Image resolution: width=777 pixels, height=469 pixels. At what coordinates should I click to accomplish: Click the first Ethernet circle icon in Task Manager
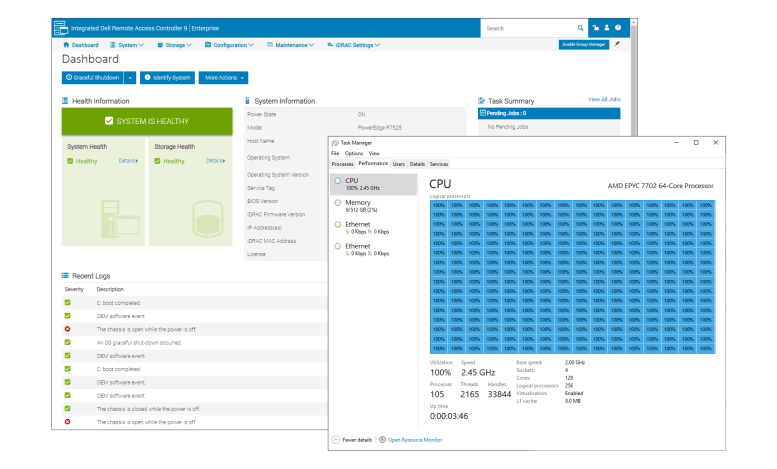point(337,224)
